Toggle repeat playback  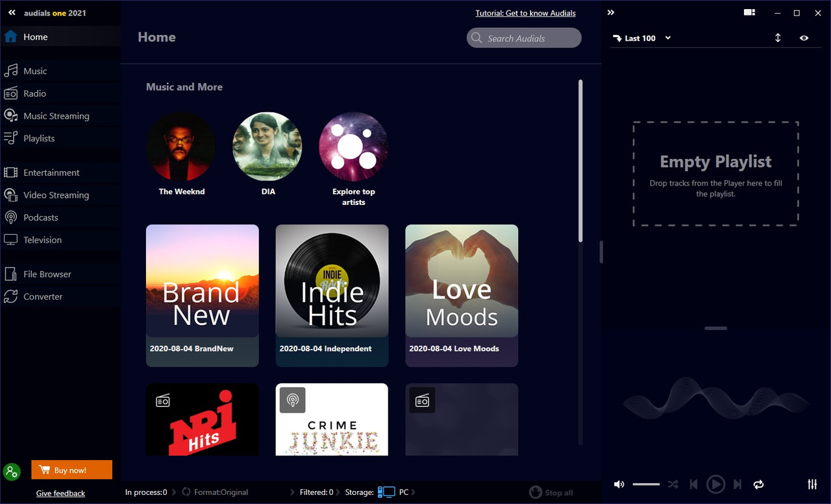click(x=758, y=485)
